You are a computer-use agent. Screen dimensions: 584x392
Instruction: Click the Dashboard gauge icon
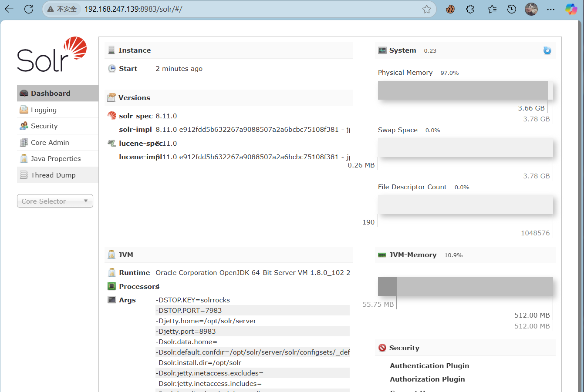[24, 93]
